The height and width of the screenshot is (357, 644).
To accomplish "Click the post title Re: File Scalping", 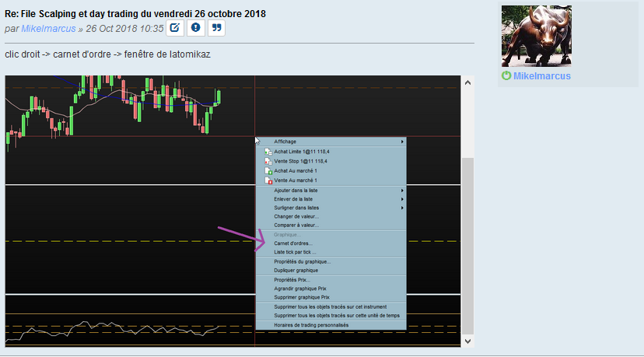I will (x=135, y=14).
